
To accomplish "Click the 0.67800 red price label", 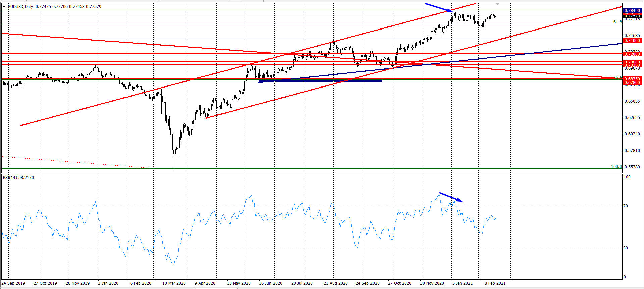I will pos(632,83).
